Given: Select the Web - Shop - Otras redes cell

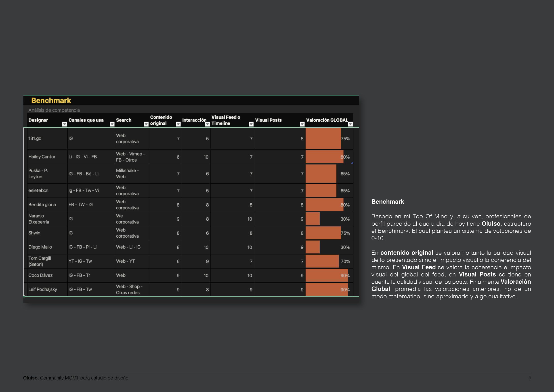Looking at the screenshot, I should coord(132,289).
